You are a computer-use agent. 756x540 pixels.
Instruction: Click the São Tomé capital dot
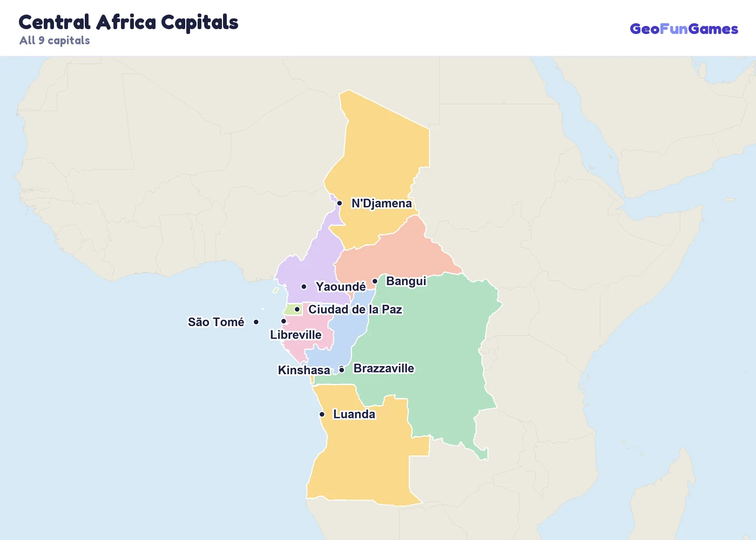click(256, 322)
